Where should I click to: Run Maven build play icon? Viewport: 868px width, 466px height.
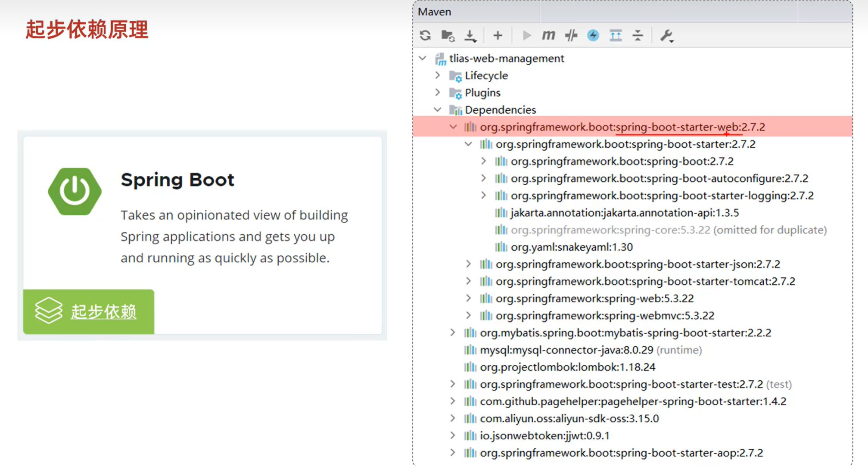click(526, 35)
